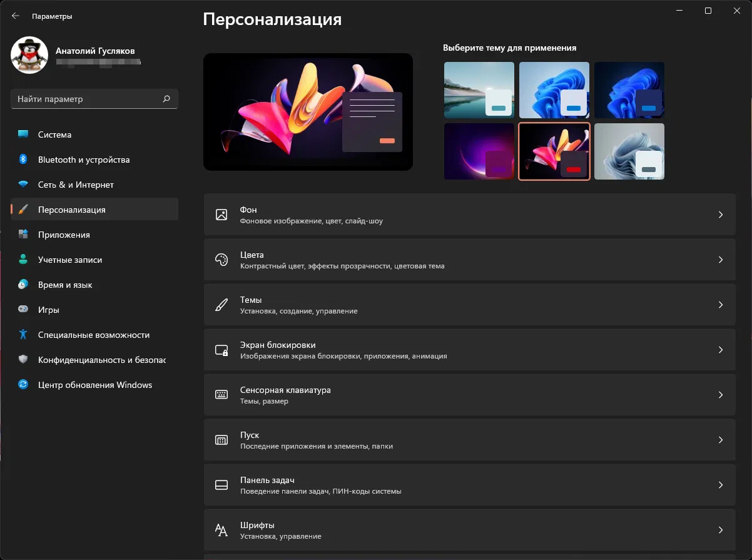Click the Учетные записи person icon
Viewport: 752px width, 560px height.
(23, 260)
